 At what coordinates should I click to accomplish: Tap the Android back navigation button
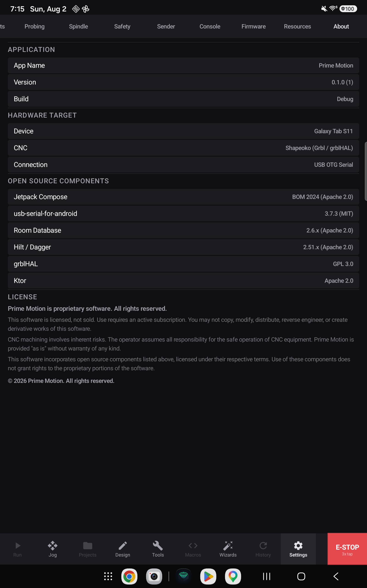coord(336,576)
